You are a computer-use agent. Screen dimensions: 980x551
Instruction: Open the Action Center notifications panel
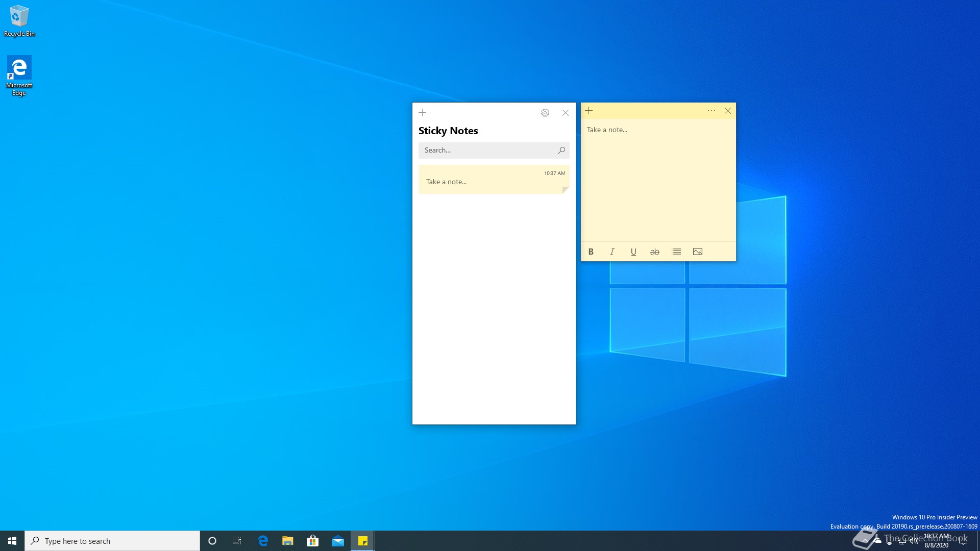963,541
